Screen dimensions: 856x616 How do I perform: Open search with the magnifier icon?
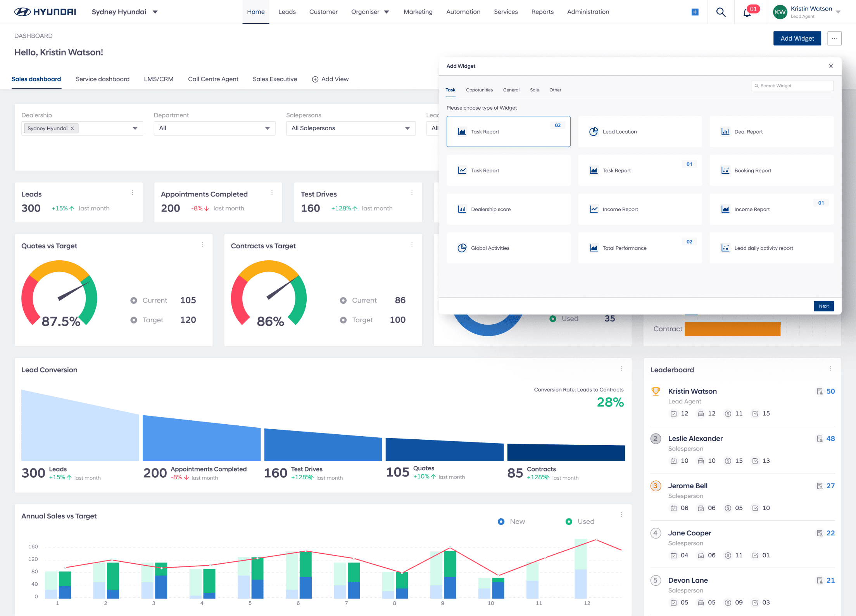click(721, 12)
